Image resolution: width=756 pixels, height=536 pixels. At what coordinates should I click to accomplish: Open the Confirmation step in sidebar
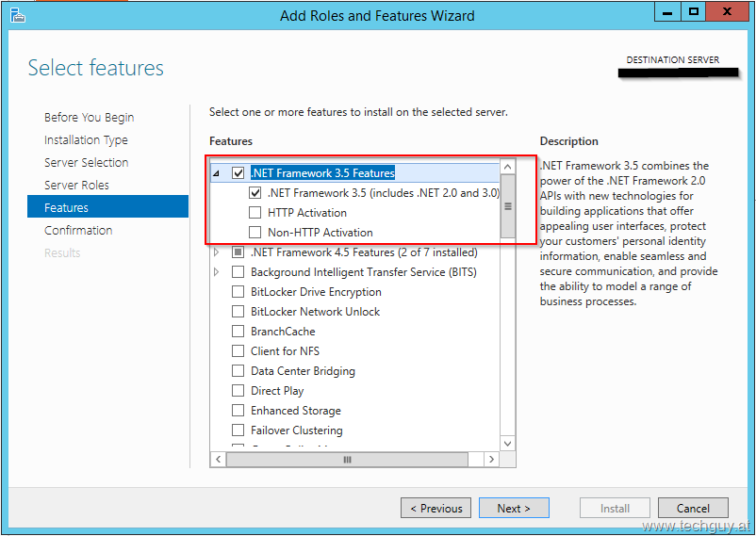[x=78, y=231]
